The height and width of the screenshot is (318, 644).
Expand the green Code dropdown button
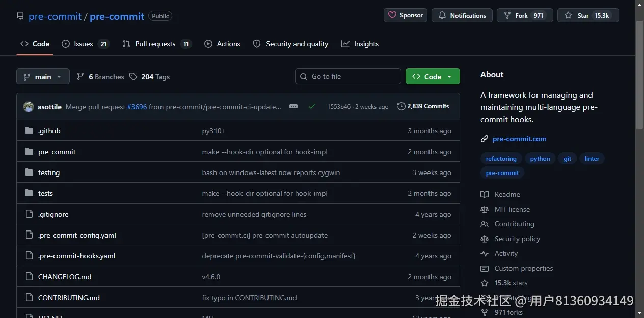(433, 76)
